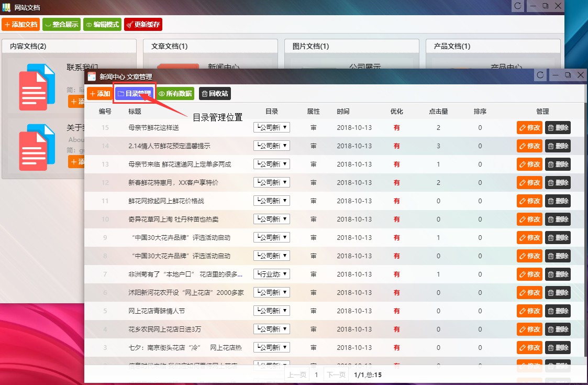Open 整合展示 in 网站文档 toolbar
Viewport: 588px width, 385px height.
61,25
